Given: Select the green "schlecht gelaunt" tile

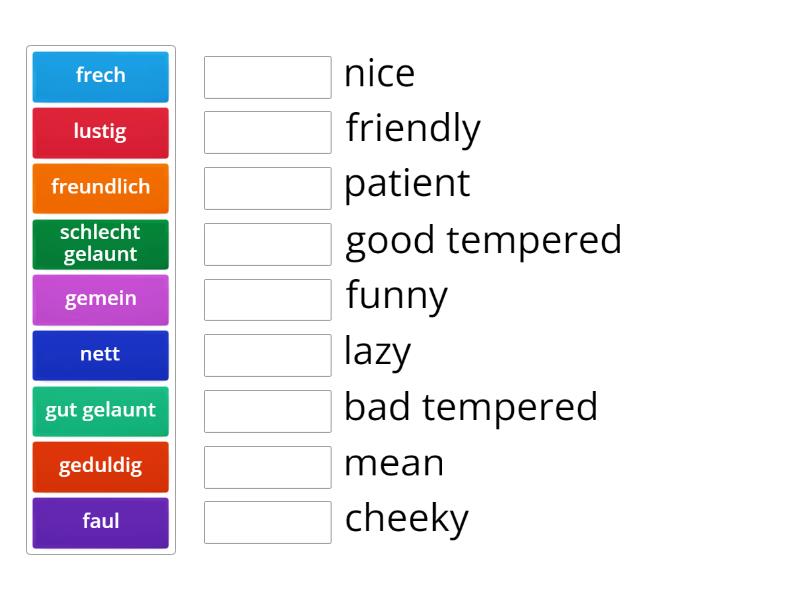Looking at the screenshot, I should point(100,243).
